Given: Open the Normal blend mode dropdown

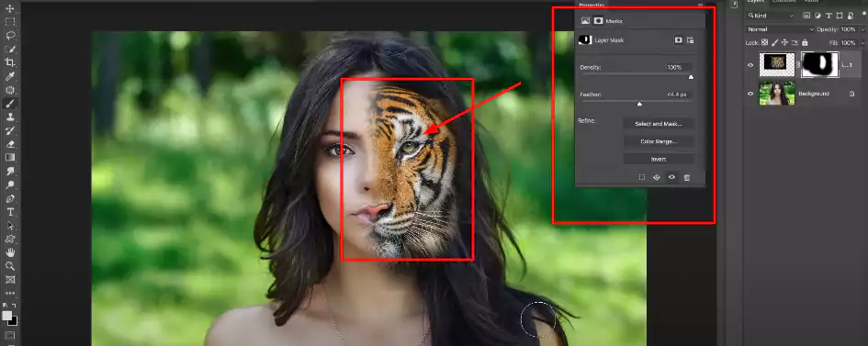Looking at the screenshot, I should tap(780, 29).
